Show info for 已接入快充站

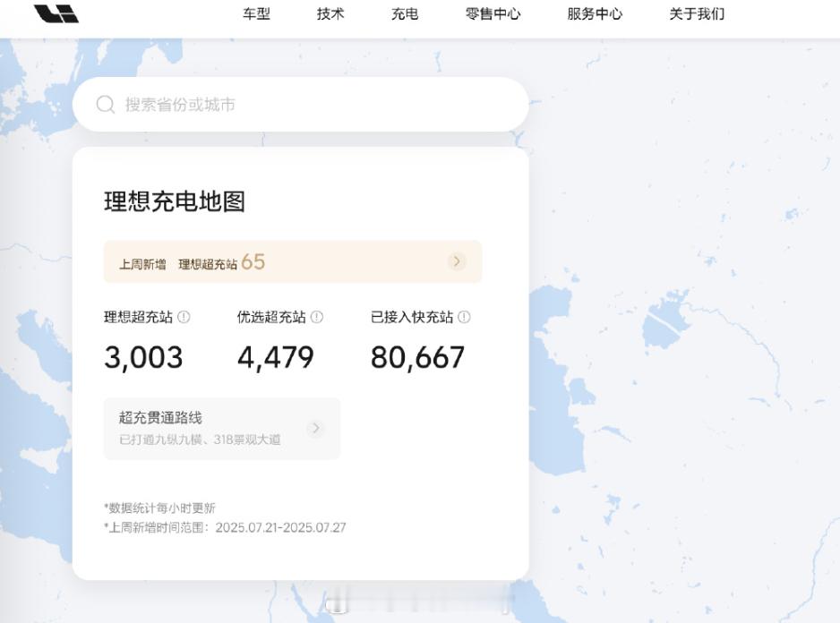tap(465, 317)
